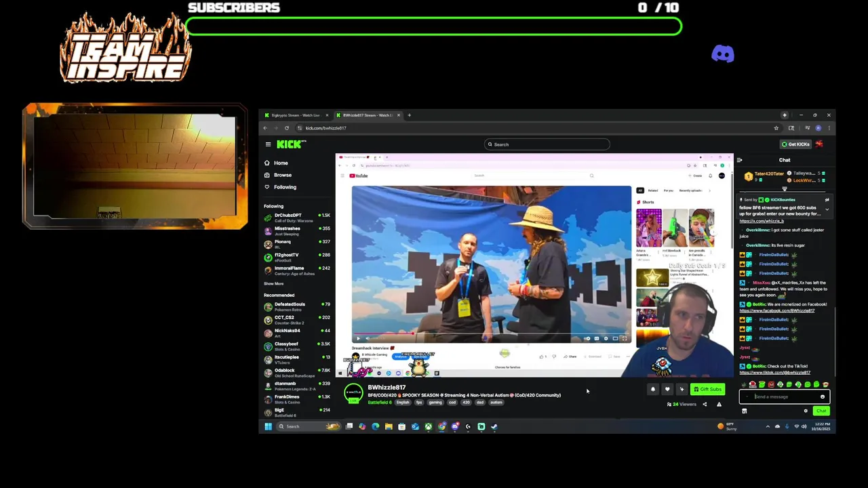Open the Battlefield 6 category link
This screenshot has height=488, width=868.
coord(380,403)
